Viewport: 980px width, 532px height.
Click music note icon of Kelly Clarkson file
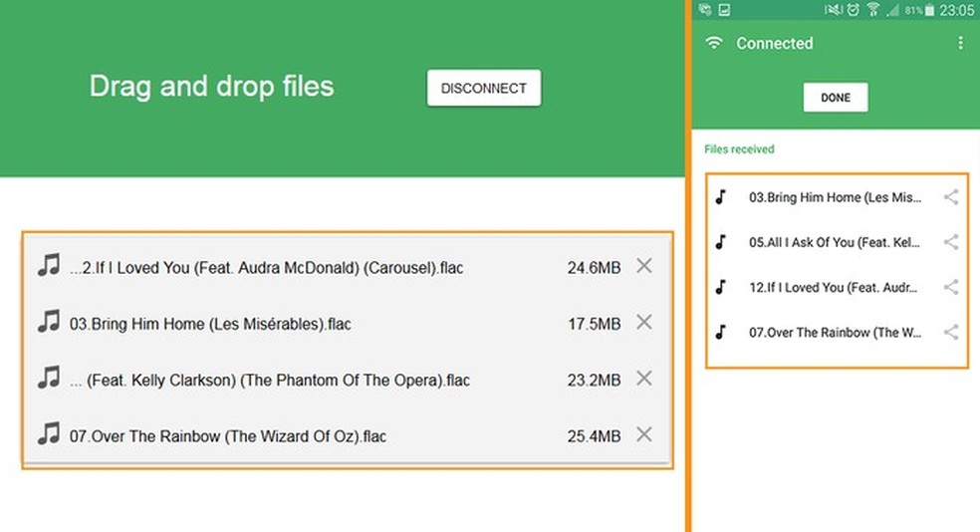(49, 378)
